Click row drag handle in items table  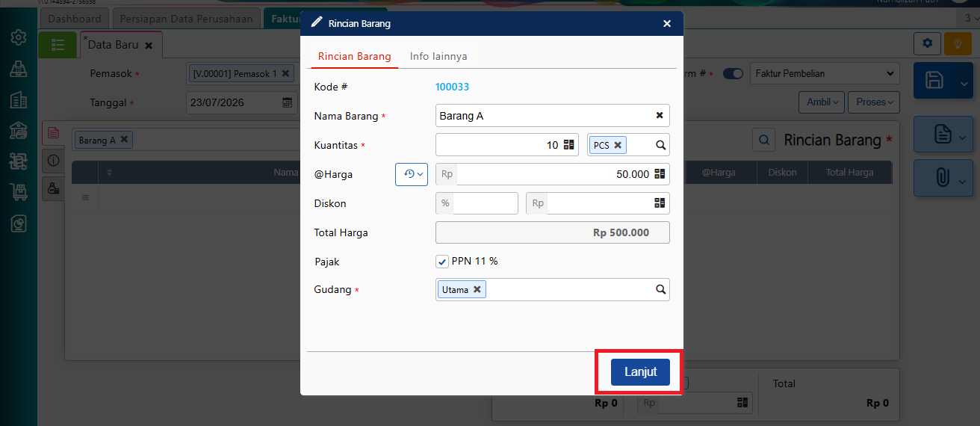point(85,197)
